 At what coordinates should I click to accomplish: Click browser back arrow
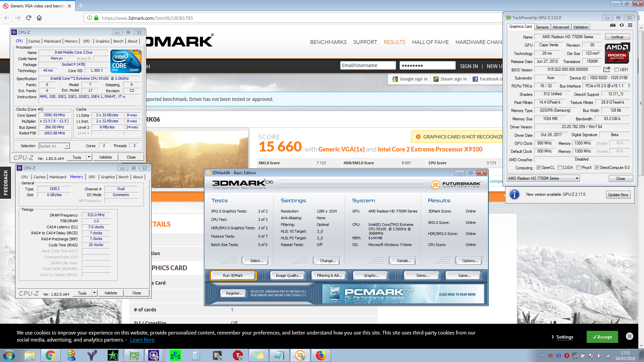(7, 18)
